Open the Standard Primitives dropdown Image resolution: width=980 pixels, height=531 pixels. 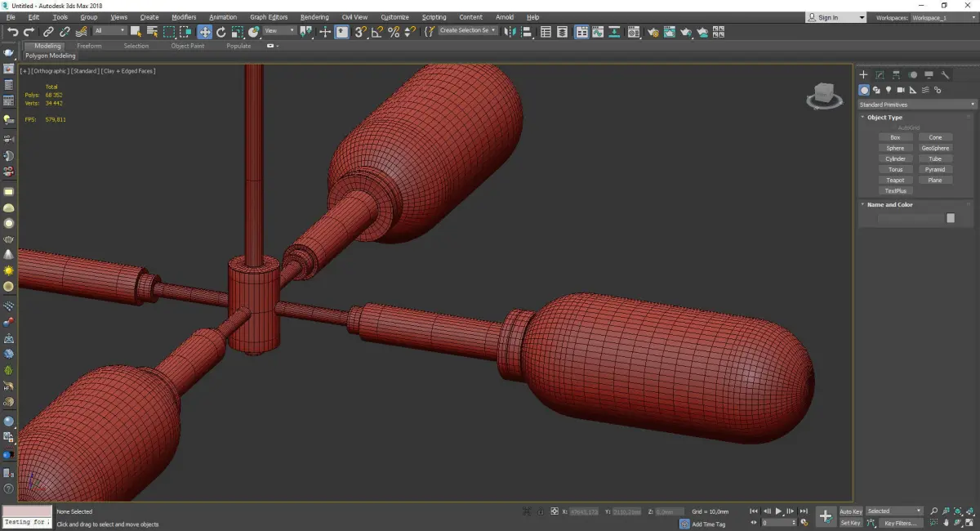pyautogui.click(x=916, y=105)
